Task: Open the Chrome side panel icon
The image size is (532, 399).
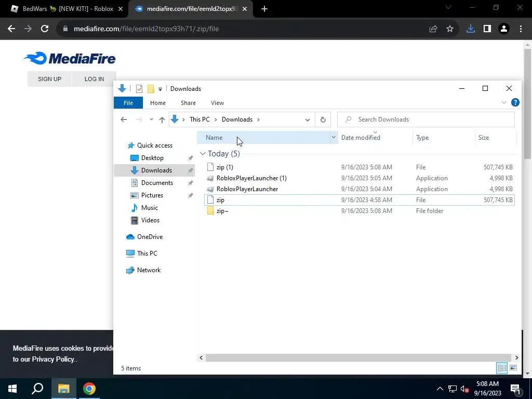Action: click(487, 29)
